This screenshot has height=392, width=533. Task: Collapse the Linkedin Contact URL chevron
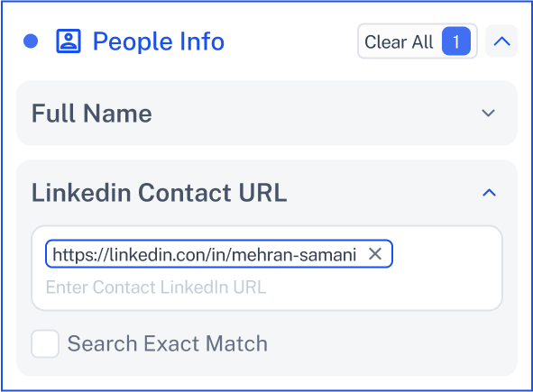coord(489,193)
